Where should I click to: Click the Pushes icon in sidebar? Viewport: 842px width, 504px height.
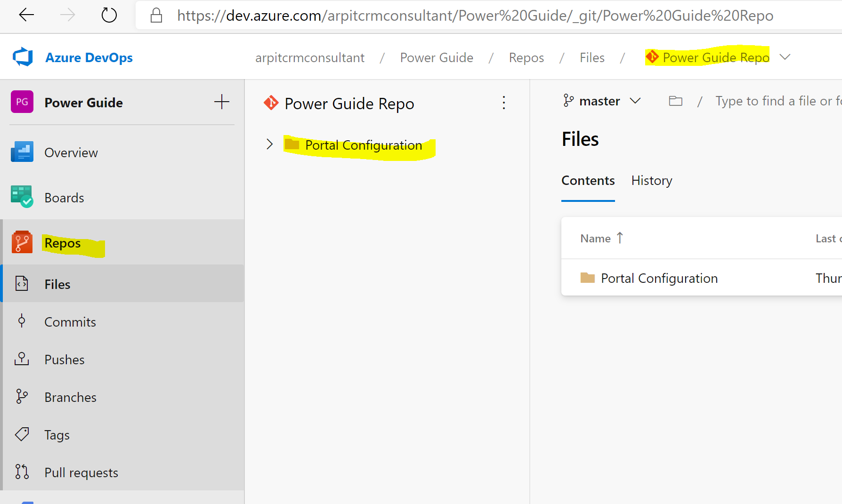coord(22,359)
